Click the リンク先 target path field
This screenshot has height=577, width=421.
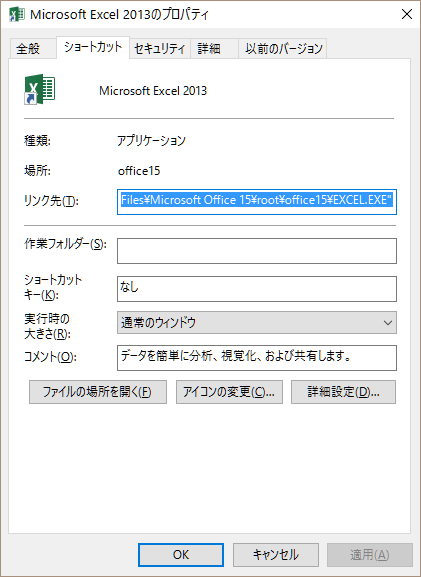[x=257, y=202]
